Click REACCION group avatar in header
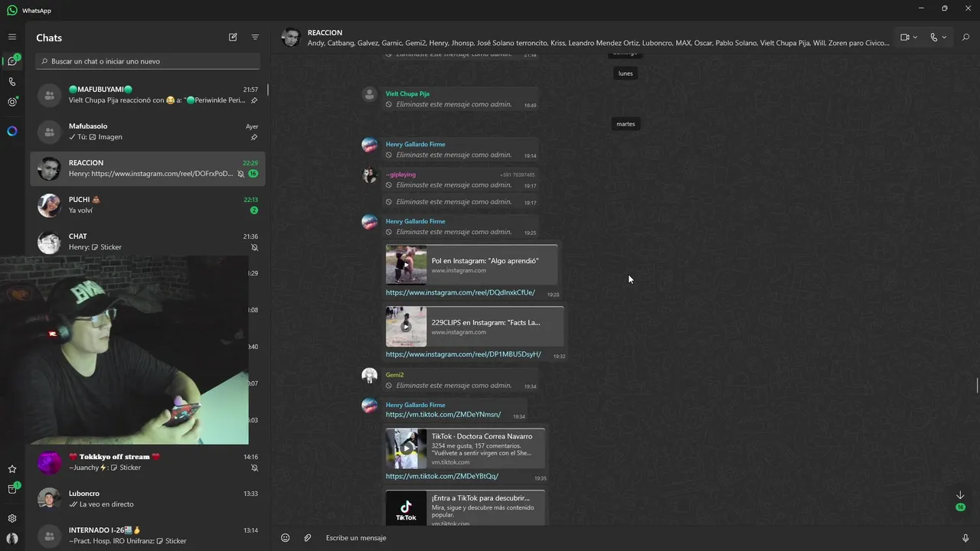 click(291, 37)
